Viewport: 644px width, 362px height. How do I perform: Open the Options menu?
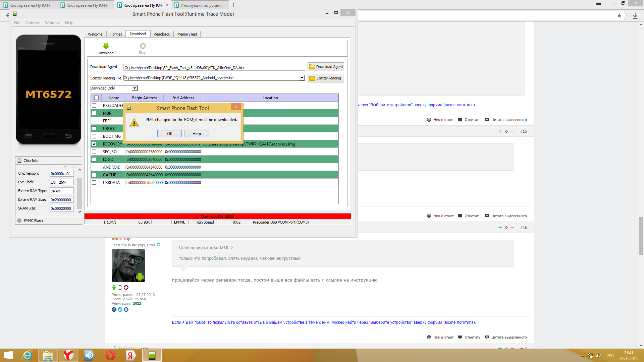click(x=32, y=23)
